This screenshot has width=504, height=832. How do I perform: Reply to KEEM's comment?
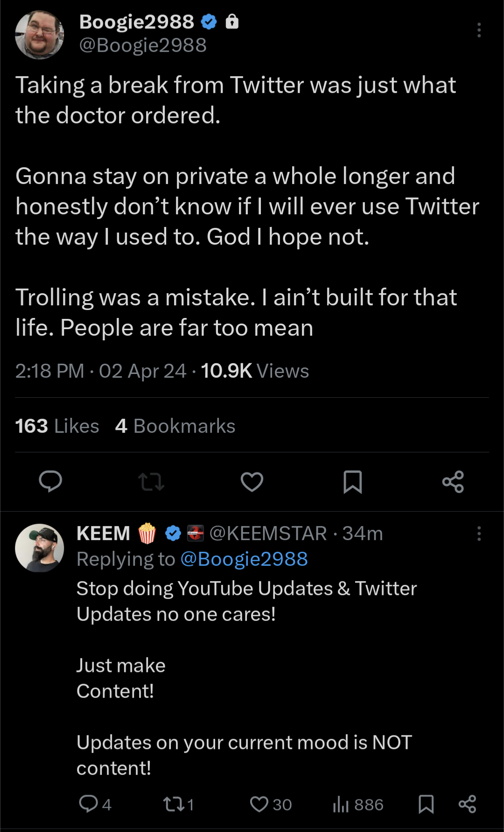[89, 804]
